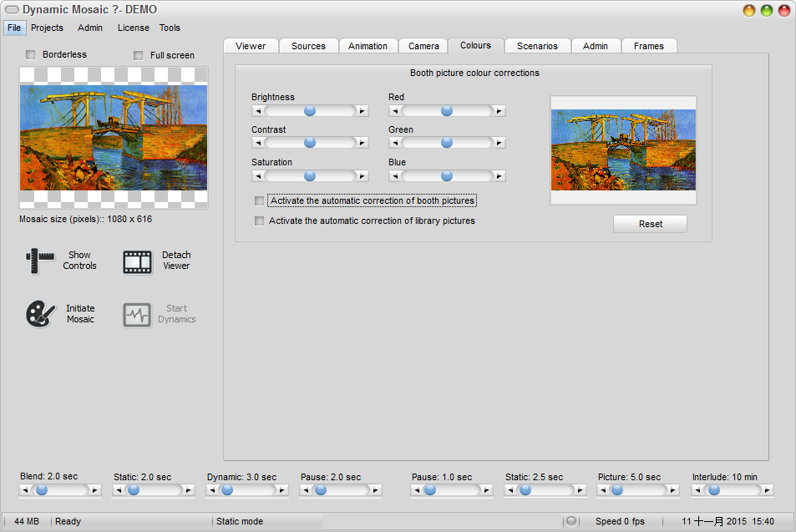
Task: Click the Brightness slider right arrow
Action: pos(362,110)
